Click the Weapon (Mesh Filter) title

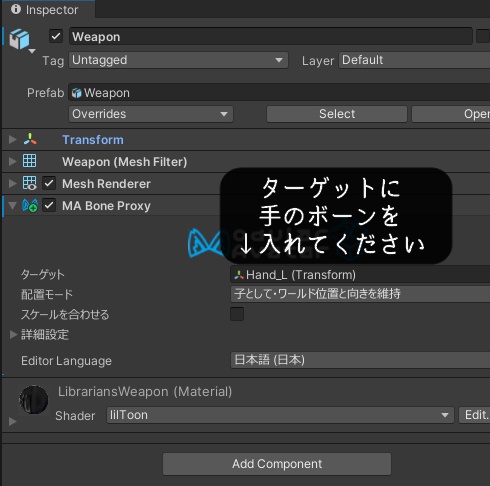pos(124,162)
